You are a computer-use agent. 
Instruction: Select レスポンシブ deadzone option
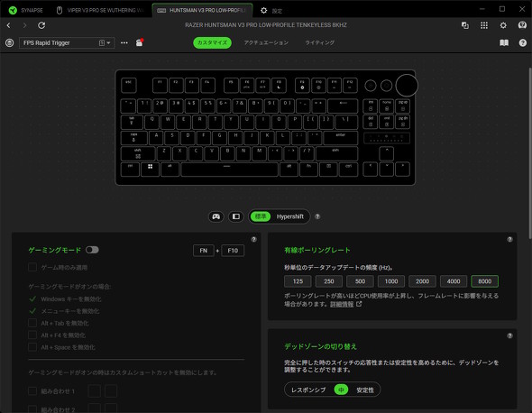(308, 390)
